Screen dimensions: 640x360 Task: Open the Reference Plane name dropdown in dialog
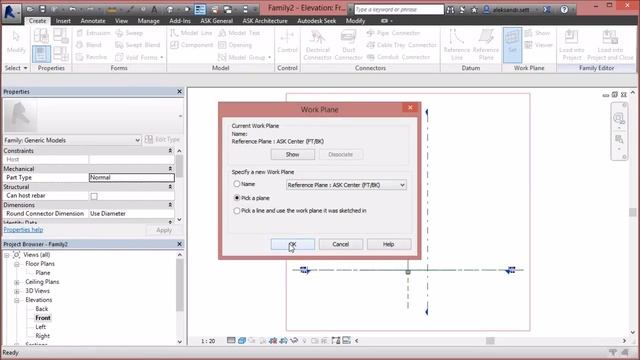(346, 185)
